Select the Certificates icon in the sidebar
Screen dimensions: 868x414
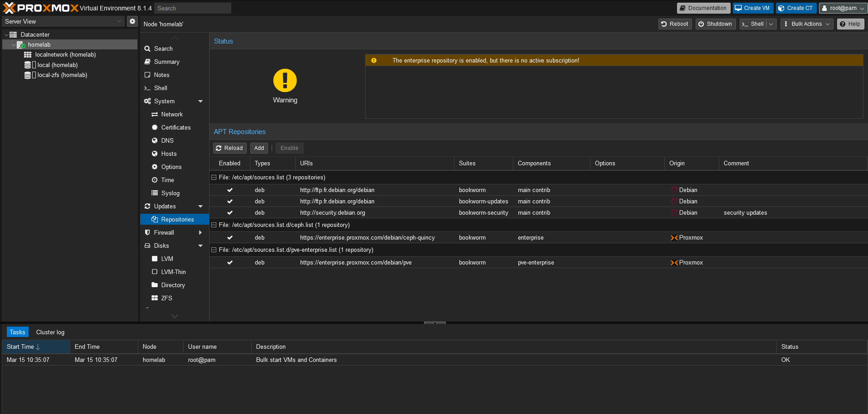(x=156, y=127)
